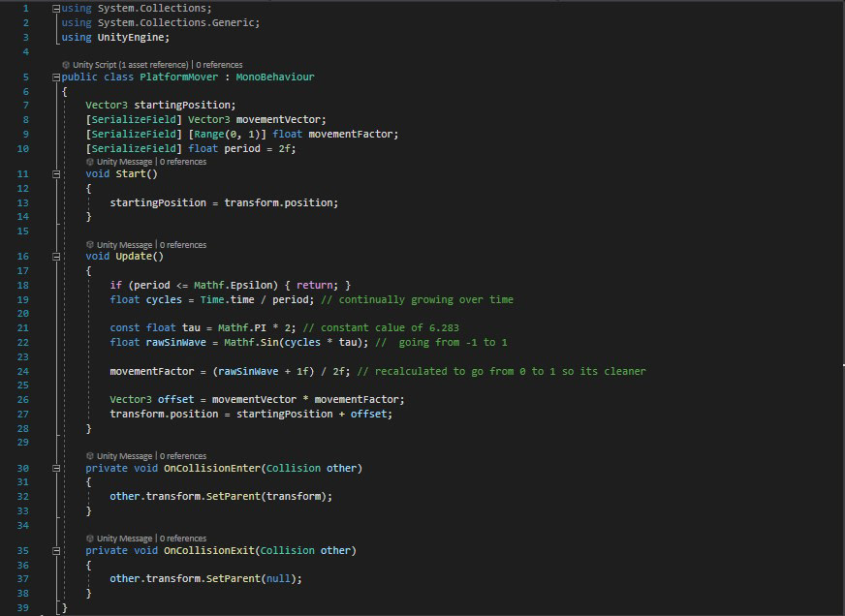Click the 'null' argument on line 37
The width and height of the screenshot is (845, 616).
click(278, 579)
